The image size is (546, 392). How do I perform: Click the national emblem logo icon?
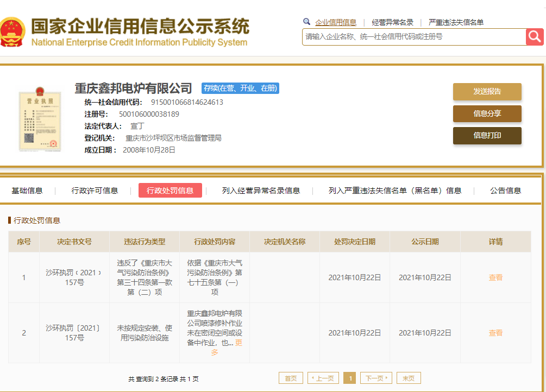12,33
